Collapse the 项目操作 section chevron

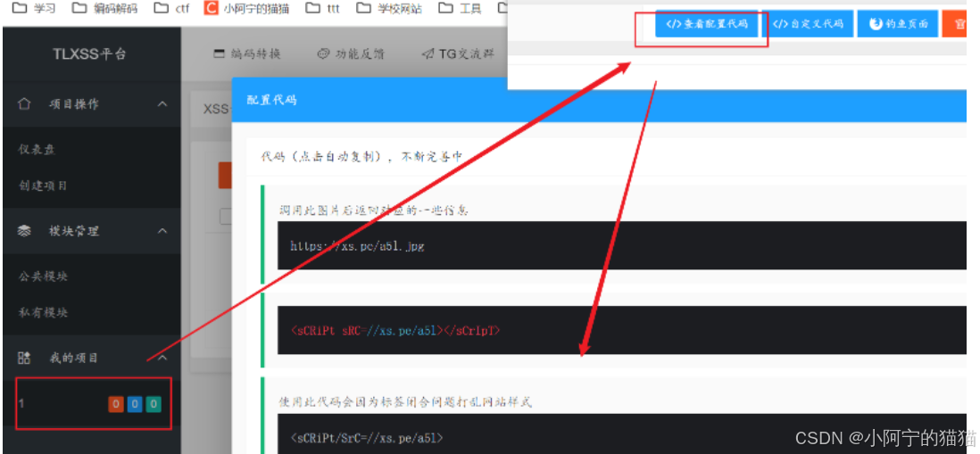[x=162, y=104]
